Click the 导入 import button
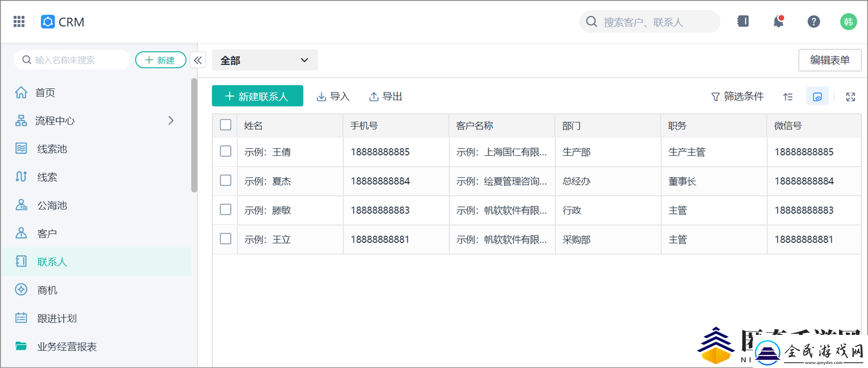The height and width of the screenshot is (368, 868). (x=333, y=97)
